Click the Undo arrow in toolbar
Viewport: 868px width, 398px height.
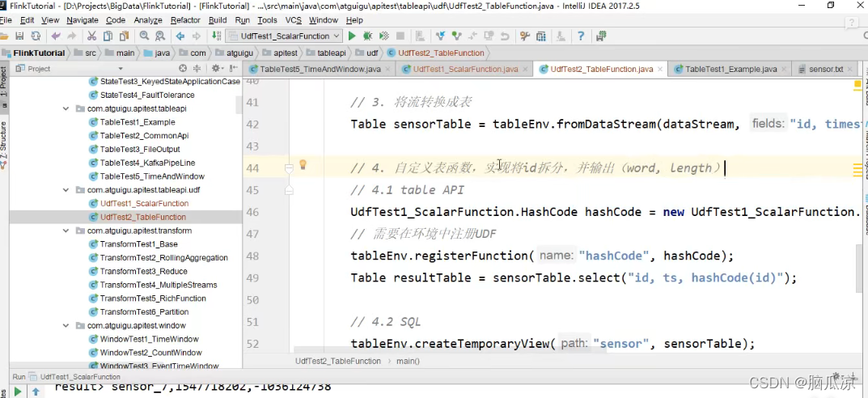(x=56, y=36)
